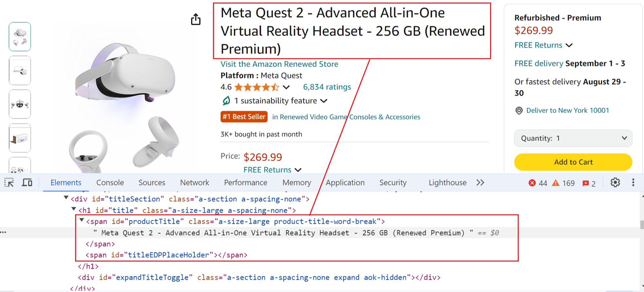Switch to the Application tab

coord(345,183)
